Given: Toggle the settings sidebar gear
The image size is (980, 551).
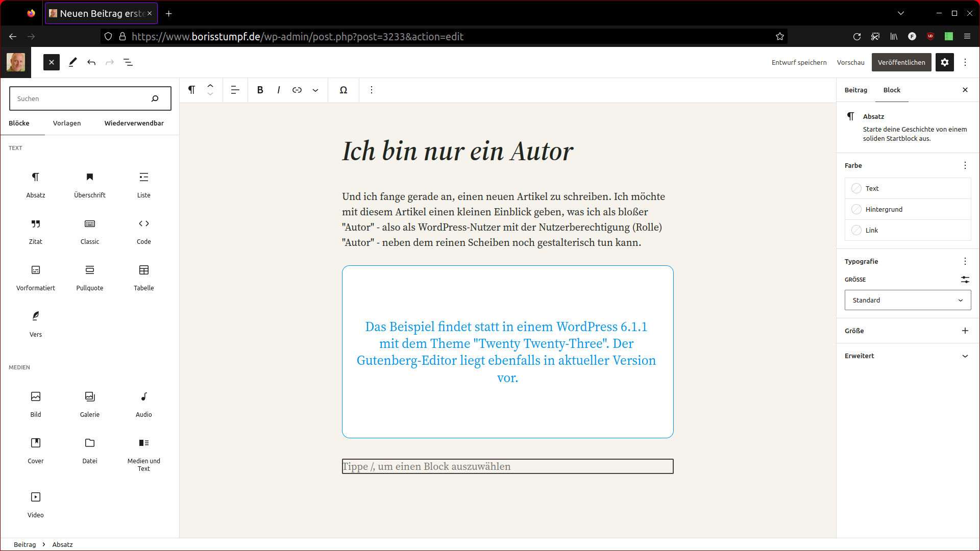Looking at the screenshot, I should 945,62.
